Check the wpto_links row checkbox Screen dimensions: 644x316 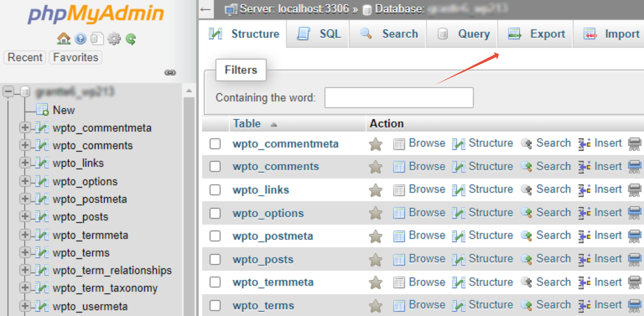click(x=215, y=190)
